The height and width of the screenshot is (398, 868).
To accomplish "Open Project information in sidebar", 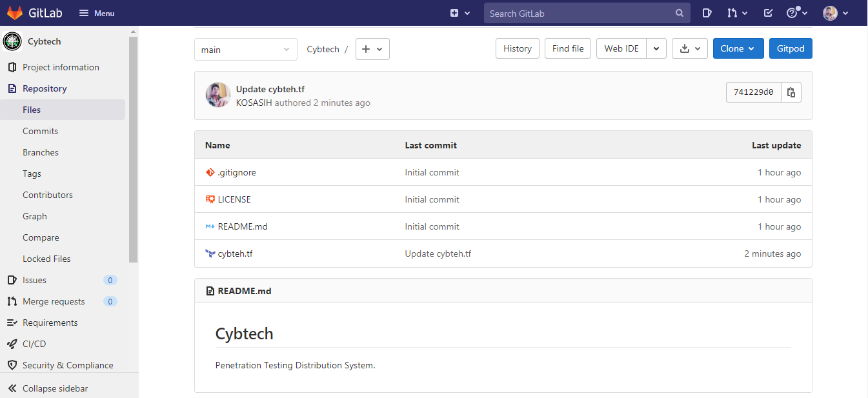I will 61,67.
